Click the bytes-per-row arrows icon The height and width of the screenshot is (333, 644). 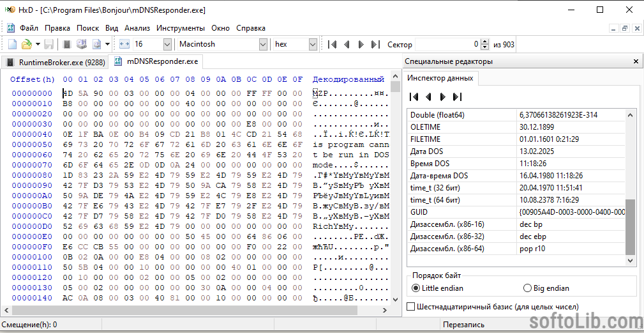(x=124, y=44)
